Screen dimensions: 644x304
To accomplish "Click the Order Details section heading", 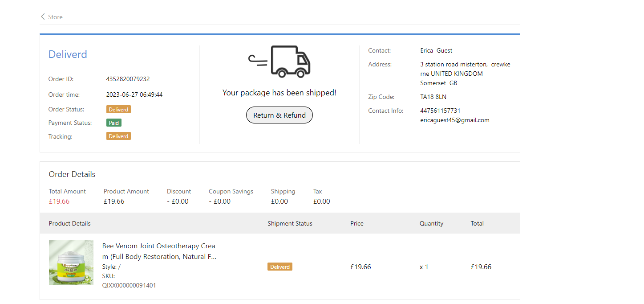I will [72, 174].
